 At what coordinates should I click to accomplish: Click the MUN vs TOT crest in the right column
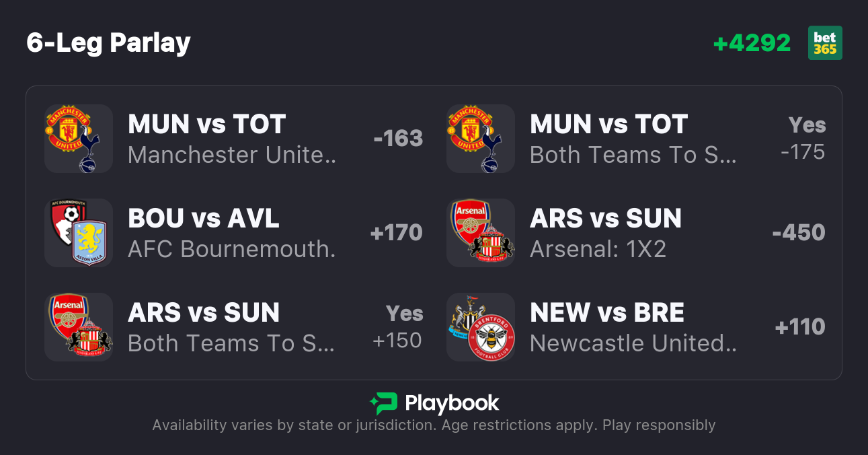coord(480,139)
